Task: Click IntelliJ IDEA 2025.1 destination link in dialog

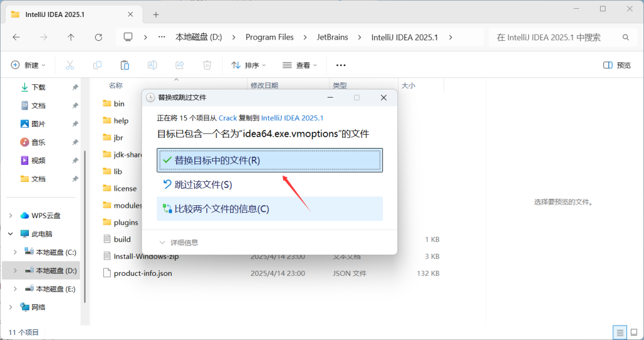Action: (292, 118)
